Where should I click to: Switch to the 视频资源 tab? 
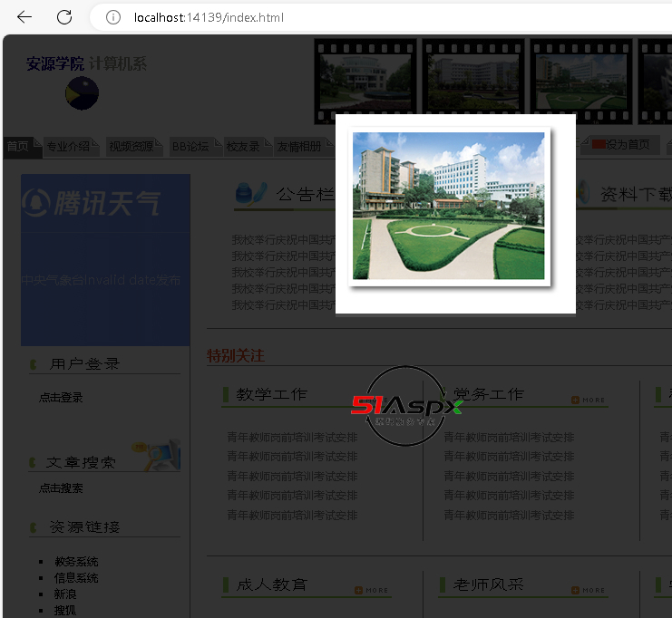[131, 147]
